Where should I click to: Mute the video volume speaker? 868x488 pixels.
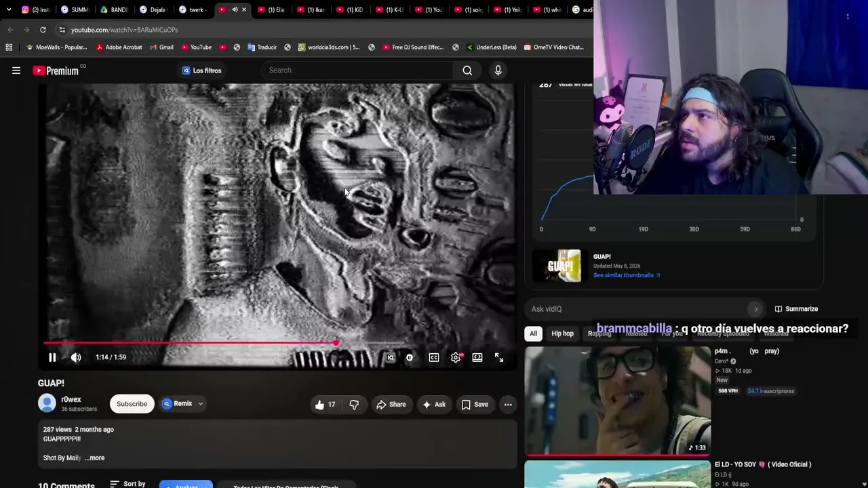(76, 357)
